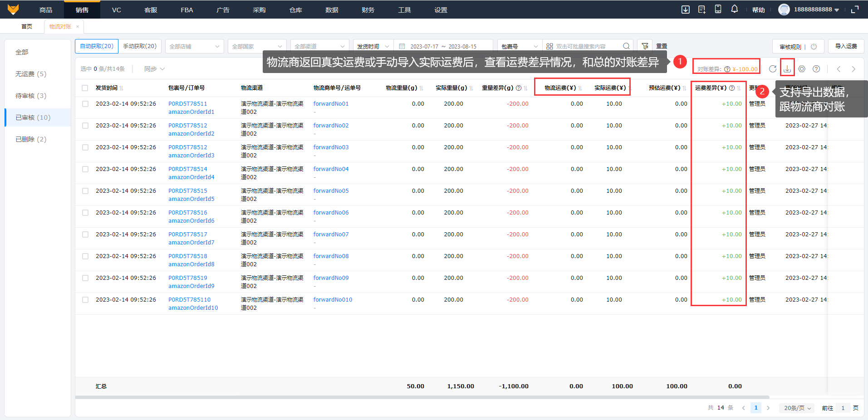
Task: Select the checkbox for row P0RD5T785110
Action: pos(85,300)
